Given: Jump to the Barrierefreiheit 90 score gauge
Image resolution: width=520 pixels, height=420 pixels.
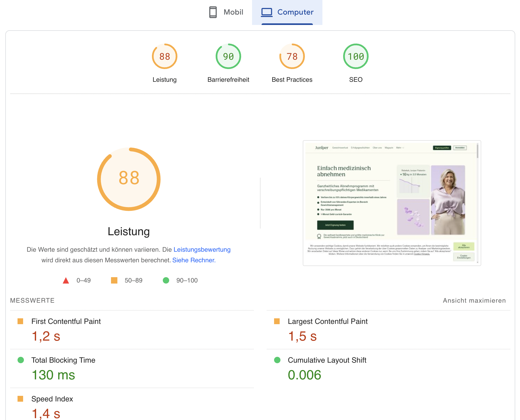Looking at the screenshot, I should (228, 57).
